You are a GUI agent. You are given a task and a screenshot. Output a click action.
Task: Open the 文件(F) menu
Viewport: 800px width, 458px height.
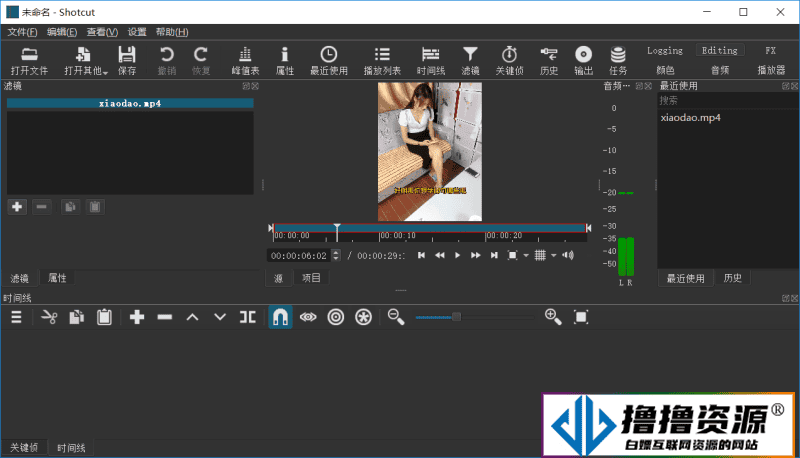(x=22, y=32)
